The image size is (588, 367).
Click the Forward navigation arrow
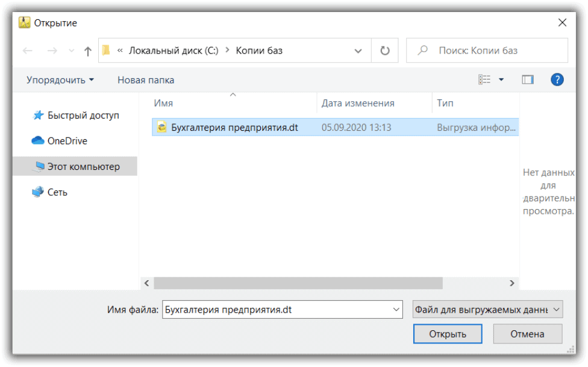click(52, 51)
